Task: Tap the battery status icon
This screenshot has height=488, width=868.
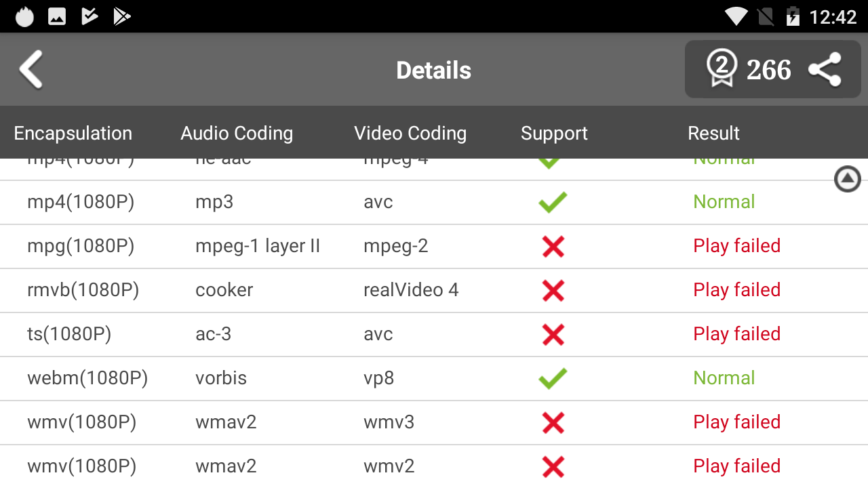Action: (x=793, y=16)
